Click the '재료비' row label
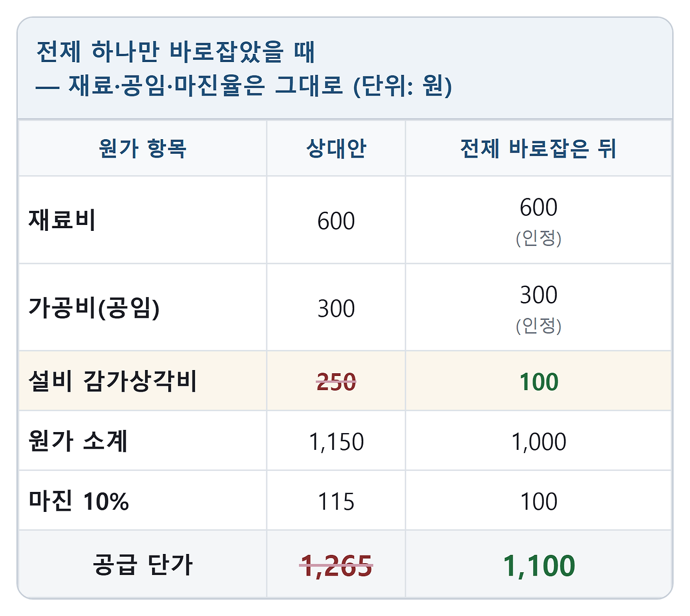This screenshot has height=616, width=690. 62,220
